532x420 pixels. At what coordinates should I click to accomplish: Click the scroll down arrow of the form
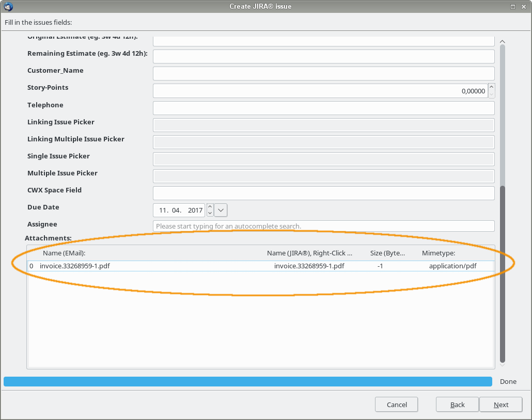click(x=503, y=365)
